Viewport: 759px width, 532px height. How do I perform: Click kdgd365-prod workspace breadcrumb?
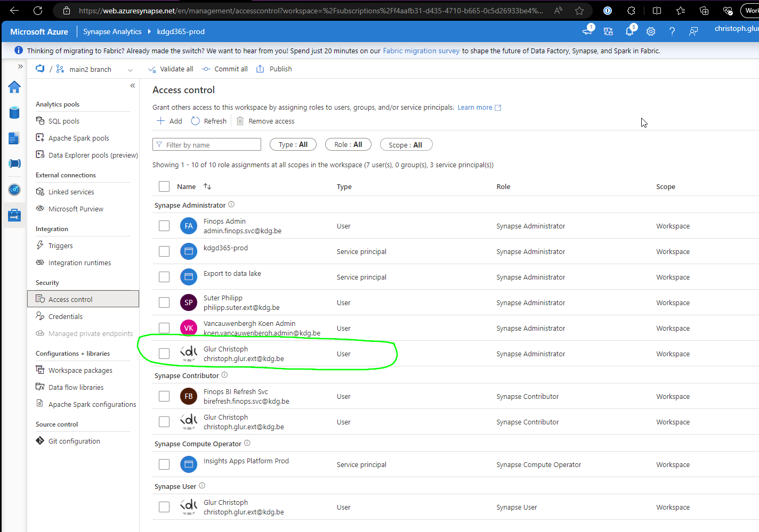(x=181, y=31)
